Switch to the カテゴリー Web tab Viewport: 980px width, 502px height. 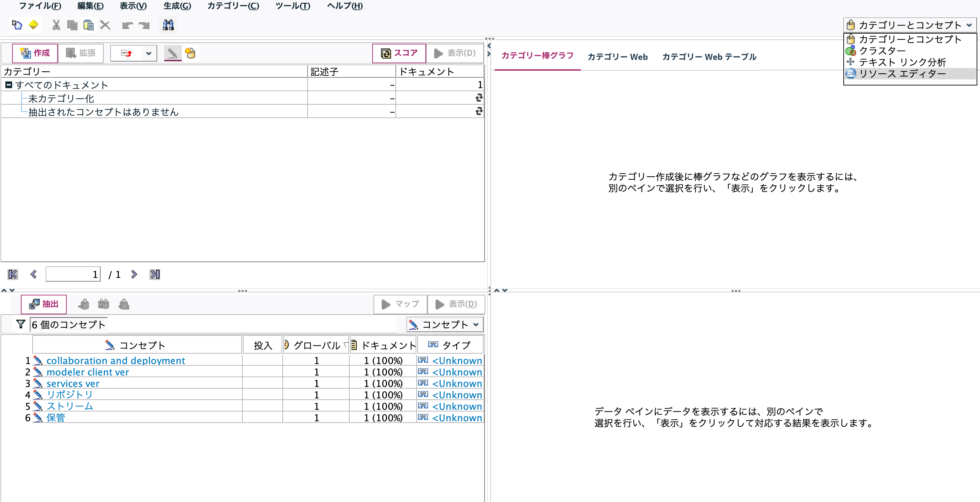(618, 56)
